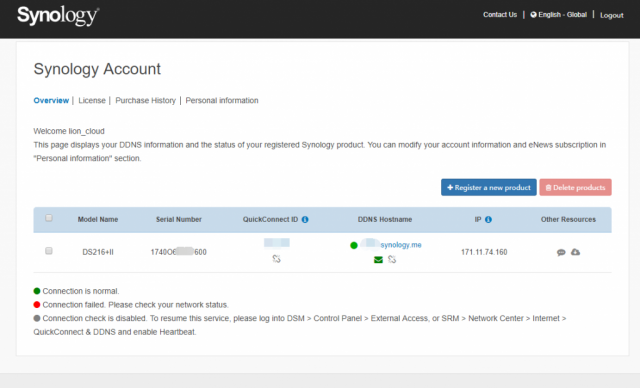Click the globe language icon
This screenshot has height=388, width=640.
pyautogui.click(x=533, y=15)
